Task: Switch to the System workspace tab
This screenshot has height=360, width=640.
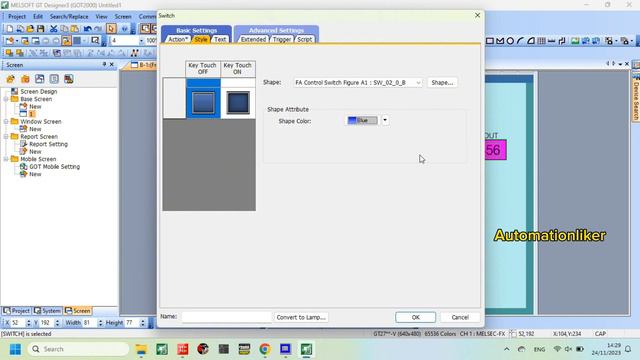Action: [x=47, y=311]
